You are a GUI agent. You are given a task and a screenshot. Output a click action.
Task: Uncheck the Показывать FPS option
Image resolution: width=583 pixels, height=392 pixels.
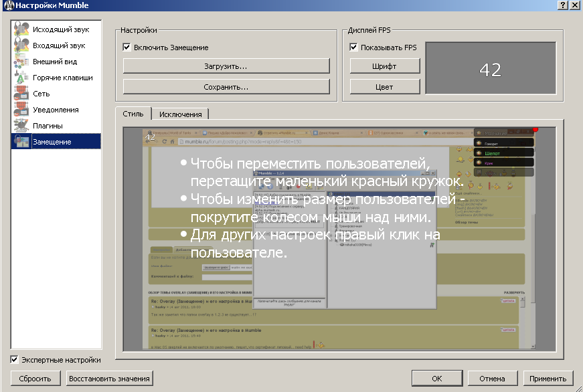(x=353, y=47)
